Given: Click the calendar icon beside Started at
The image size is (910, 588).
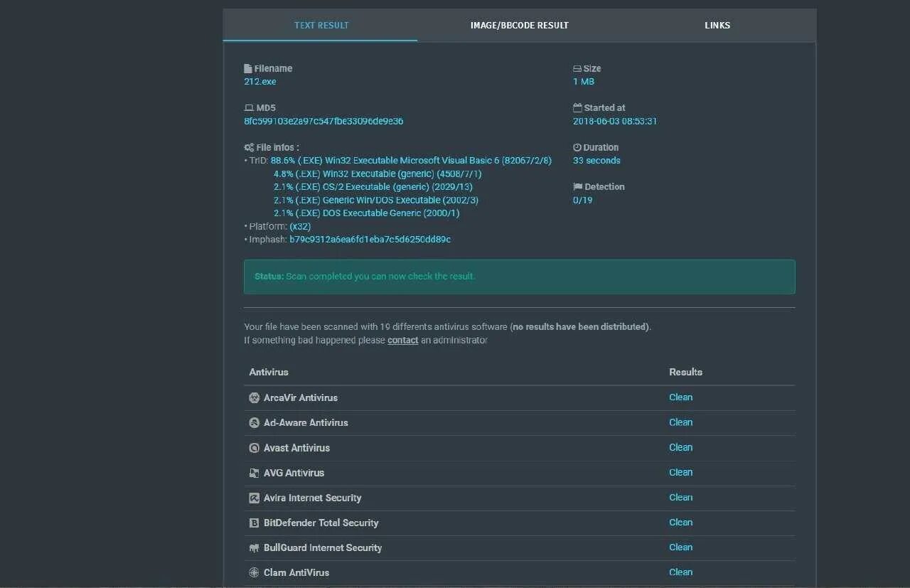Looking at the screenshot, I should 577,108.
